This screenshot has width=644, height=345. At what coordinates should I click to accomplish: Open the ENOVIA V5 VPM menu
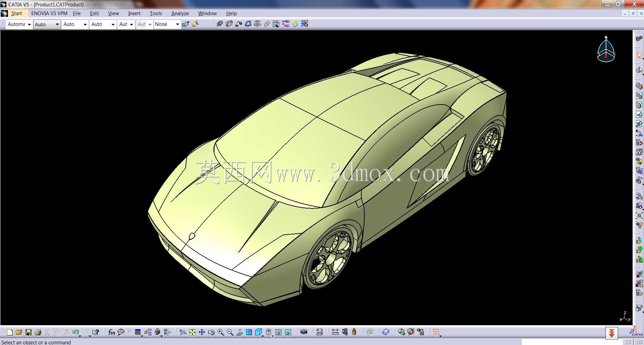point(49,13)
